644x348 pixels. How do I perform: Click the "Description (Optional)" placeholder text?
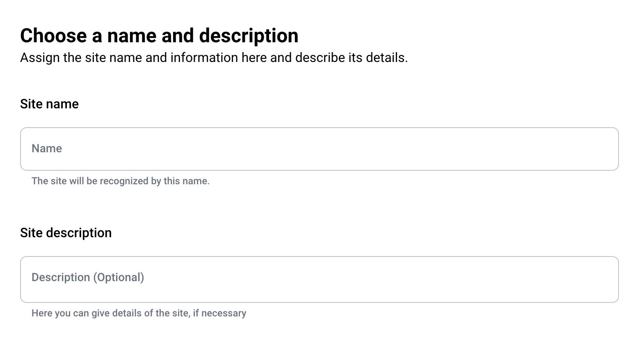88,277
